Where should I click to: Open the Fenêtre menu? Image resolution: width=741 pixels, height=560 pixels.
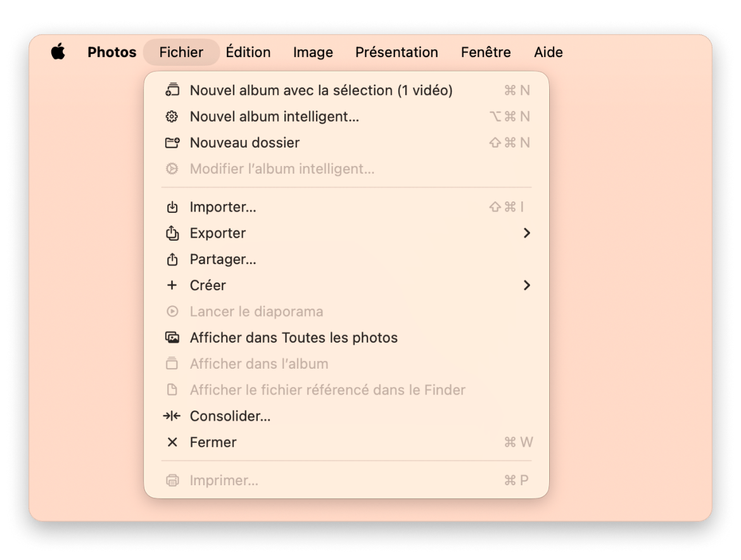click(486, 52)
